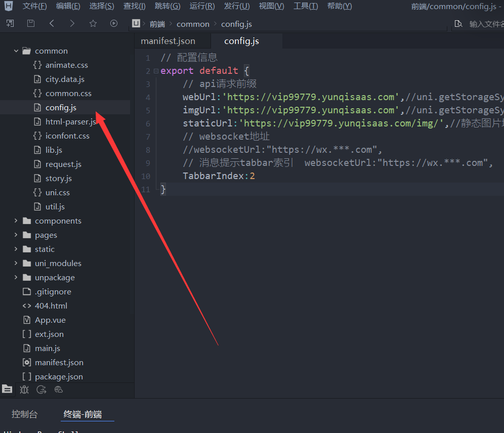Viewport: 504px width, 433px height.
Task: Click the animate.css file icon
Action: click(37, 65)
